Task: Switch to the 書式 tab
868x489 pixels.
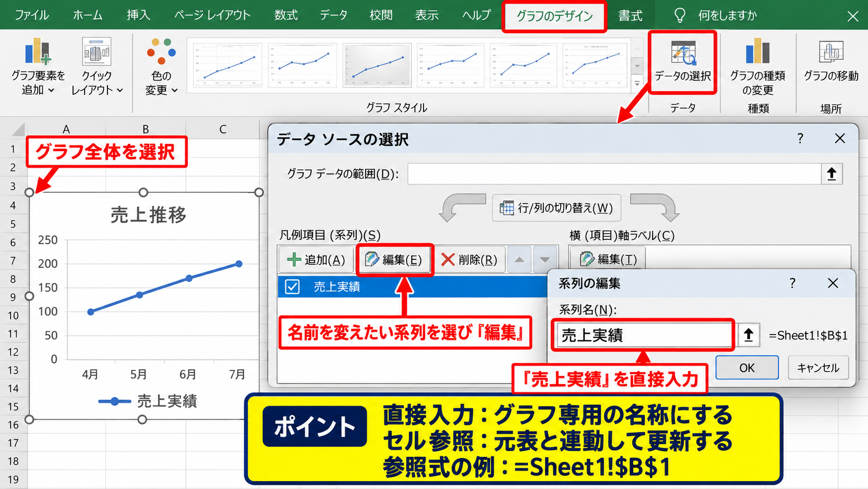Action: (x=630, y=16)
